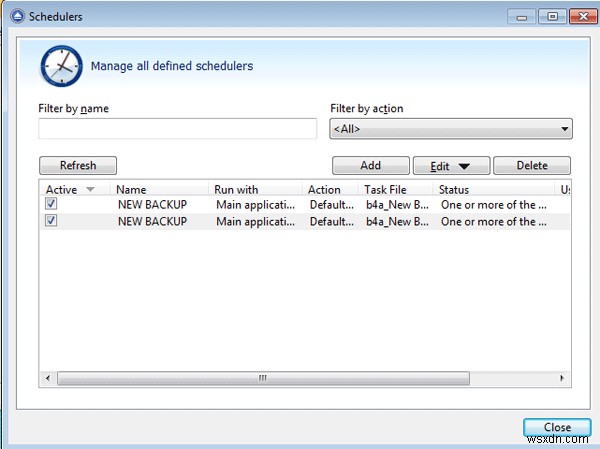Click second row's One or more status
The height and width of the screenshot is (449, 600).
point(494,221)
